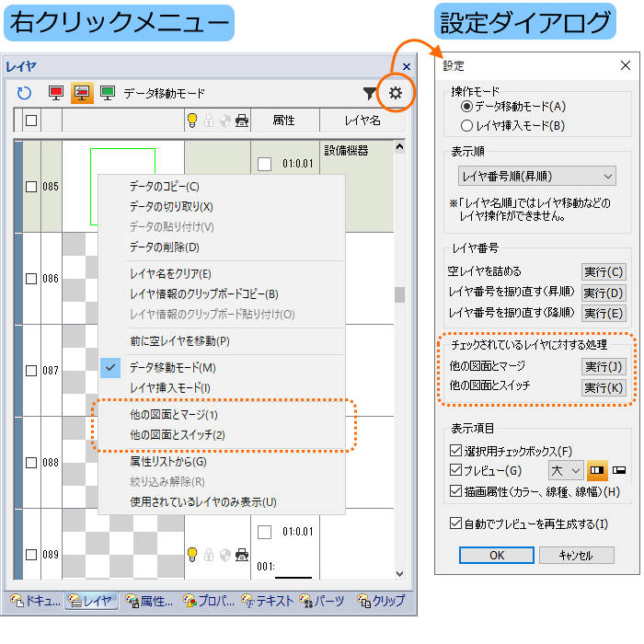Image resolution: width=644 pixels, height=644 pixels.
Task: Switch to the 属性... tab
Action: pos(149,601)
